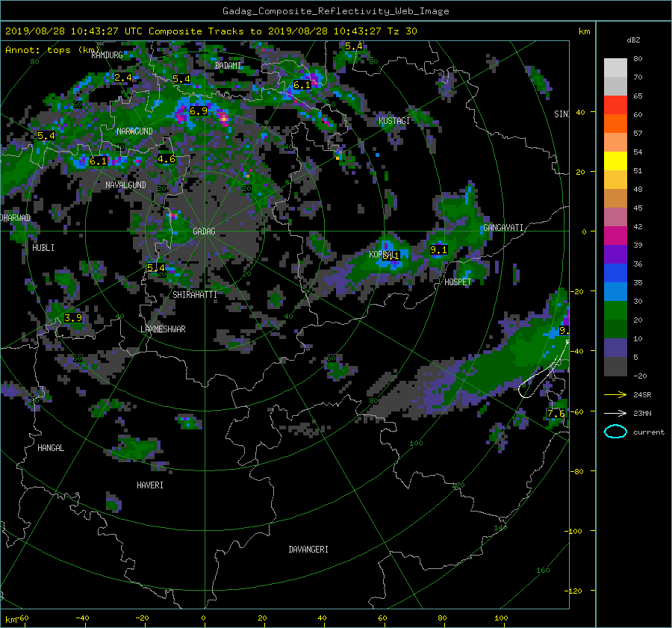The image size is (672, 628).
Task: Click the HANGAL city label
Action: (51, 448)
